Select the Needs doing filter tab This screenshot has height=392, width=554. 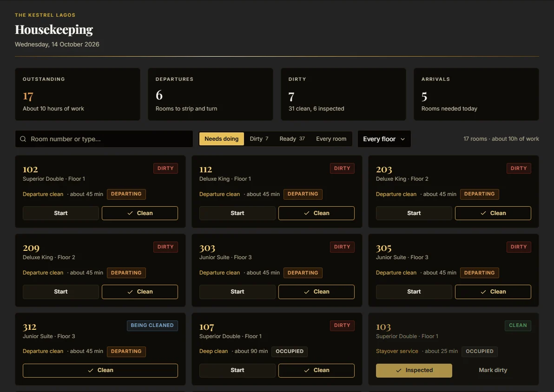click(x=222, y=139)
